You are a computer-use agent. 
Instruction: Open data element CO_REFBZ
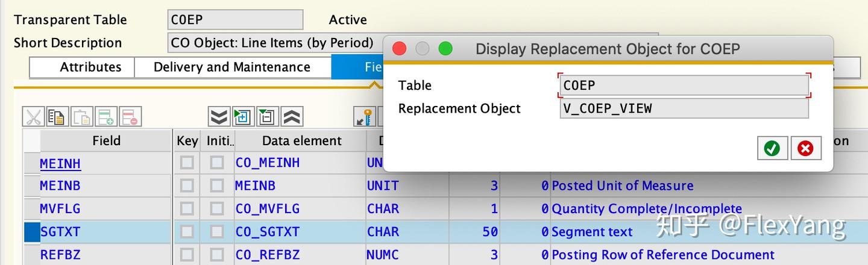click(268, 255)
